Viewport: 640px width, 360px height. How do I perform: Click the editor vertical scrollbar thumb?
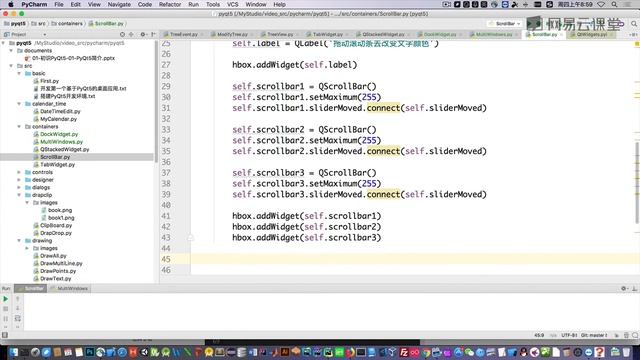tap(637, 182)
